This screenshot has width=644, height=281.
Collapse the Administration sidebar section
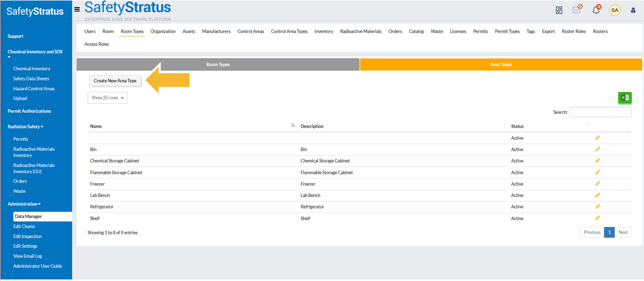tap(24, 204)
